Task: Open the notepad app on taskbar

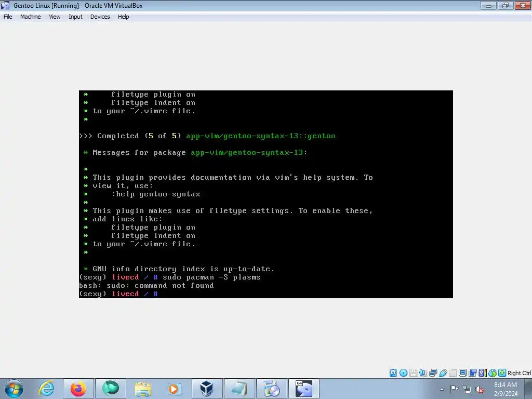Action: click(239, 389)
